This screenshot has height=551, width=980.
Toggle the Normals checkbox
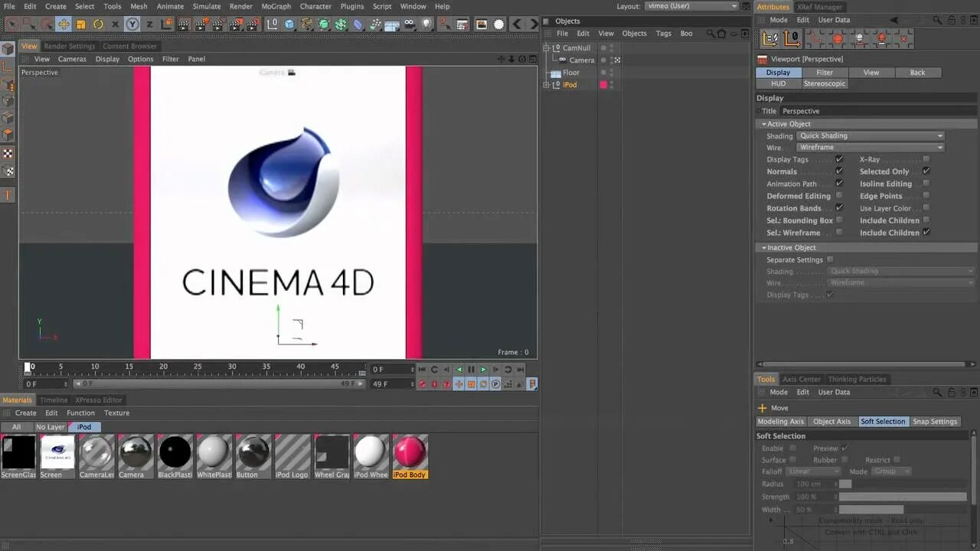pyautogui.click(x=839, y=171)
